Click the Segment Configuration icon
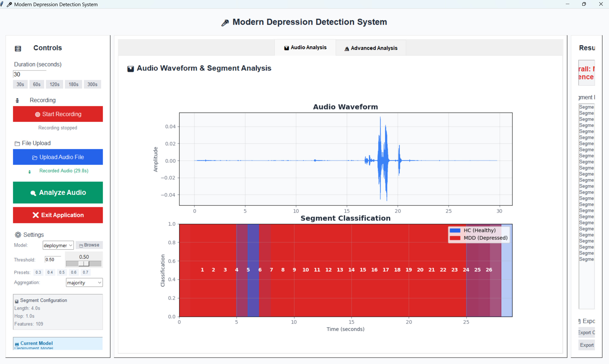The height and width of the screenshot is (364, 609). pos(17,301)
